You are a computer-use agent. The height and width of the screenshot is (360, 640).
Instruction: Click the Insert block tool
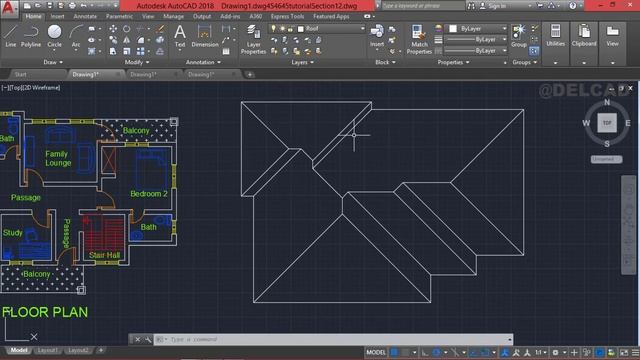point(377,36)
